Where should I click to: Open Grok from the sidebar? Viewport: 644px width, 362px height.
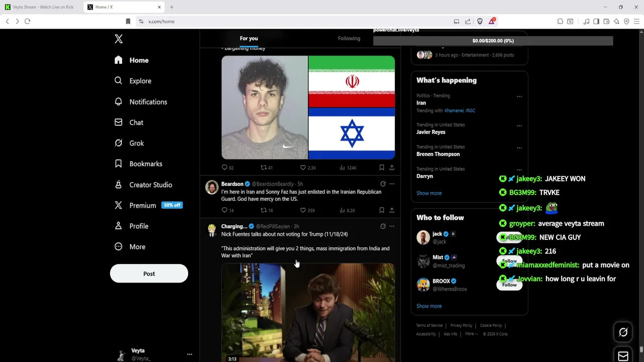coord(129,143)
